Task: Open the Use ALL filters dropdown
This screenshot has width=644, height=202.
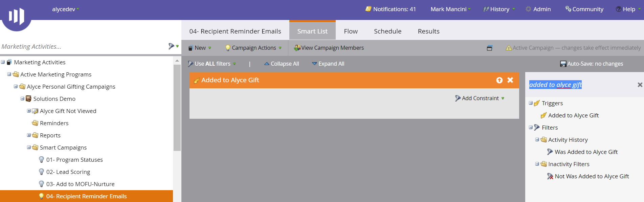Action: [212, 64]
